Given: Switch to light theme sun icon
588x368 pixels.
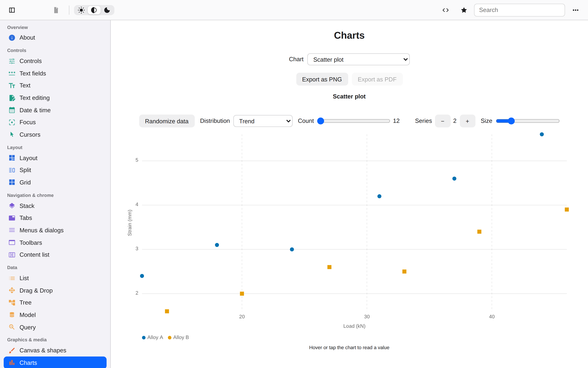Looking at the screenshot, I should 81,10.
